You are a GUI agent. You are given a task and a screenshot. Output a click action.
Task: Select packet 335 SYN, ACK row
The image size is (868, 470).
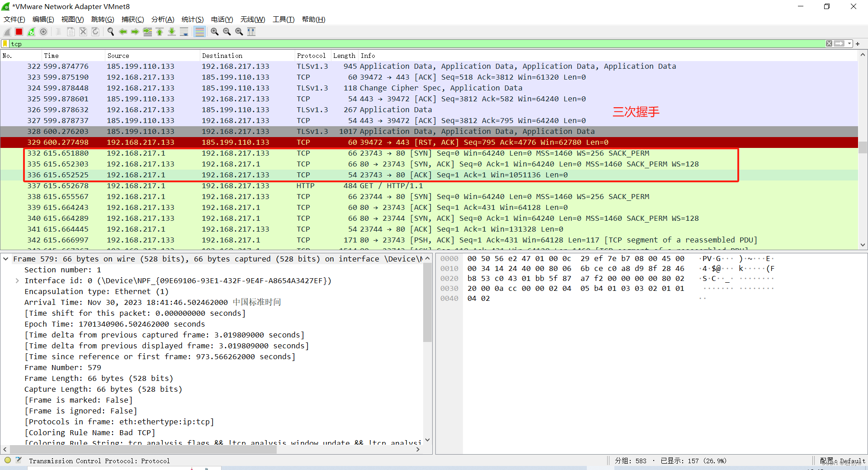coord(429,164)
